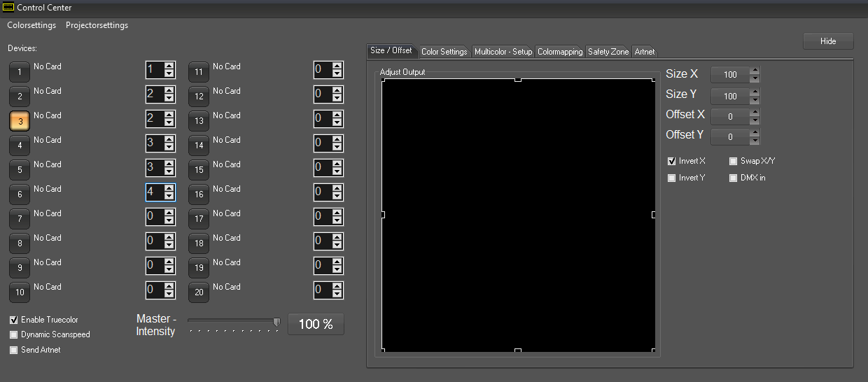868x382 pixels.
Task: Toggle the Invert X checkbox
Action: point(672,161)
